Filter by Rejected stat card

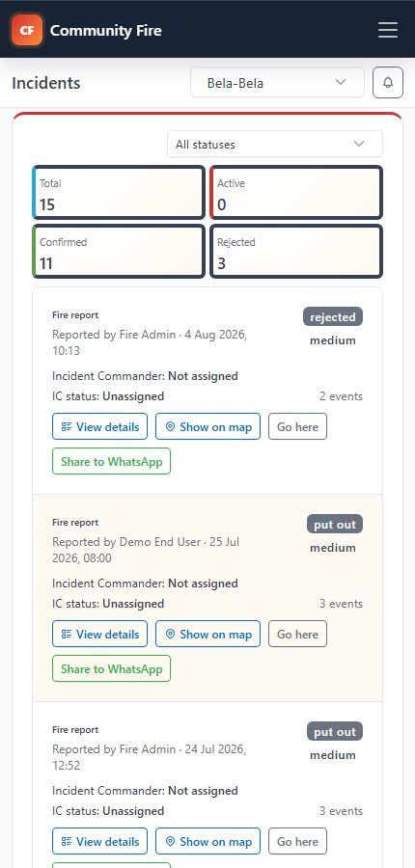pos(296,252)
